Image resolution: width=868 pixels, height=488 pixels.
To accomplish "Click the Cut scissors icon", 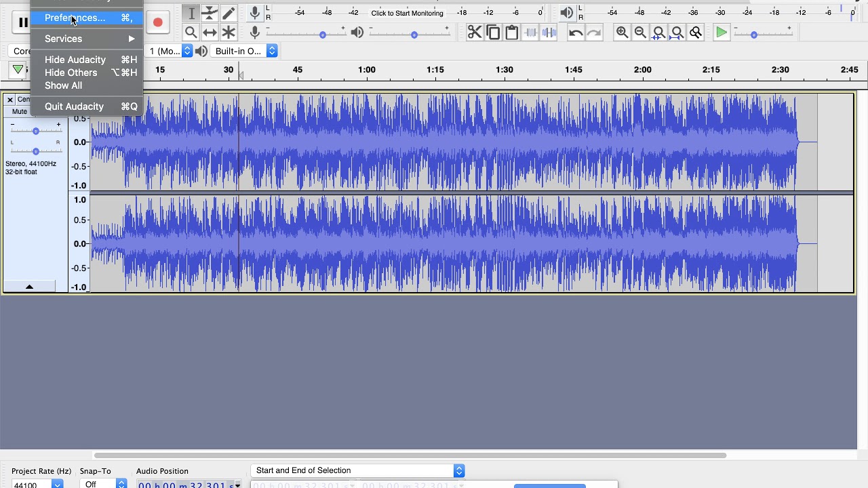I will point(475,32).
